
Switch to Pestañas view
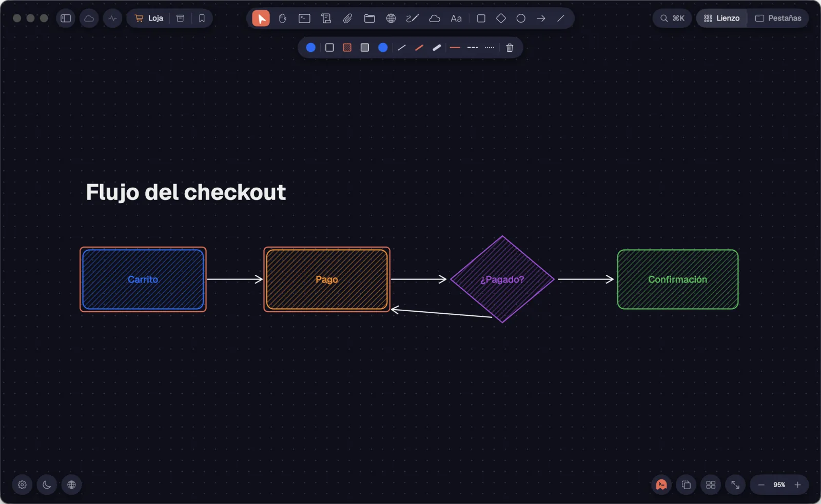pyautogui.click(x=778, y=18)
